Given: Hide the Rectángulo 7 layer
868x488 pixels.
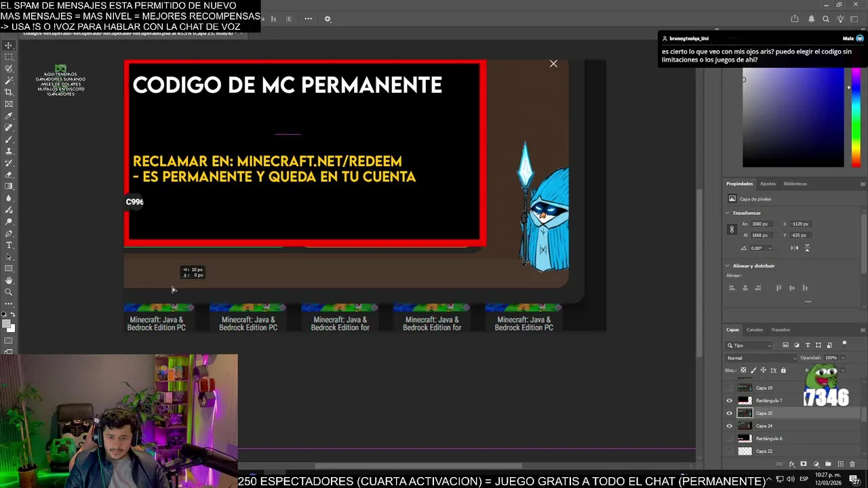Looking at the screenshot, I should (x=729, y=401).
